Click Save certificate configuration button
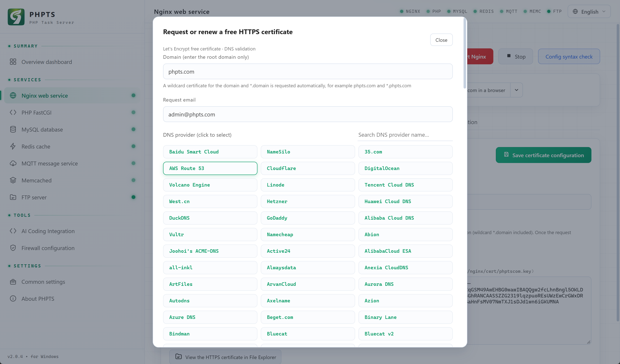620x364 pixels. 543,155
